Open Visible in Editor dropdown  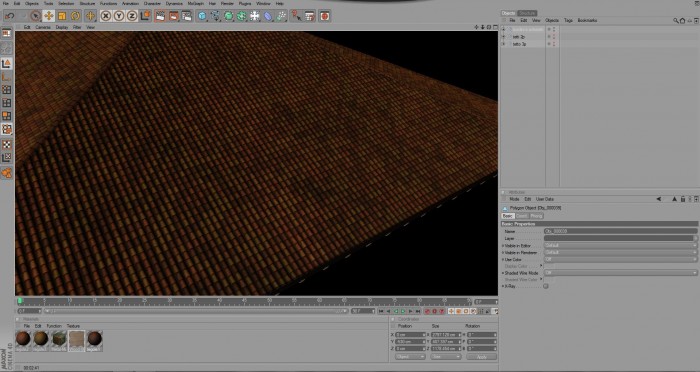[x=620, y=246]
